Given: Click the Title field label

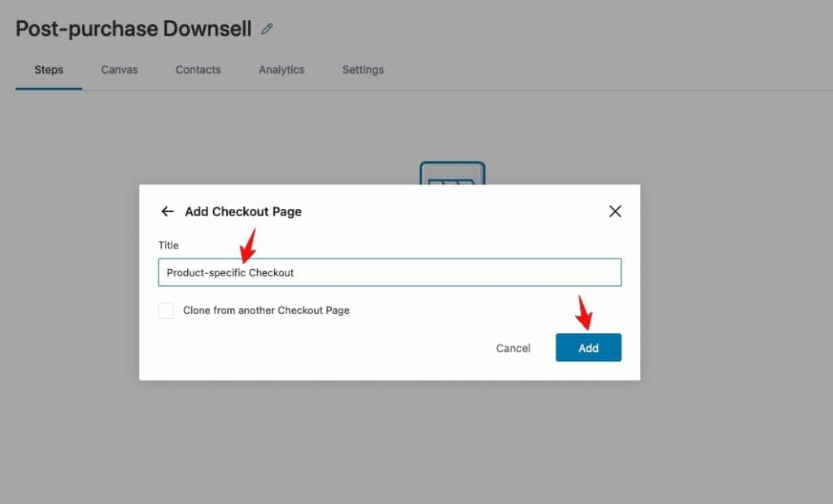Looking at the screenshot, I should pyautogui.click(x=168, y=245).
